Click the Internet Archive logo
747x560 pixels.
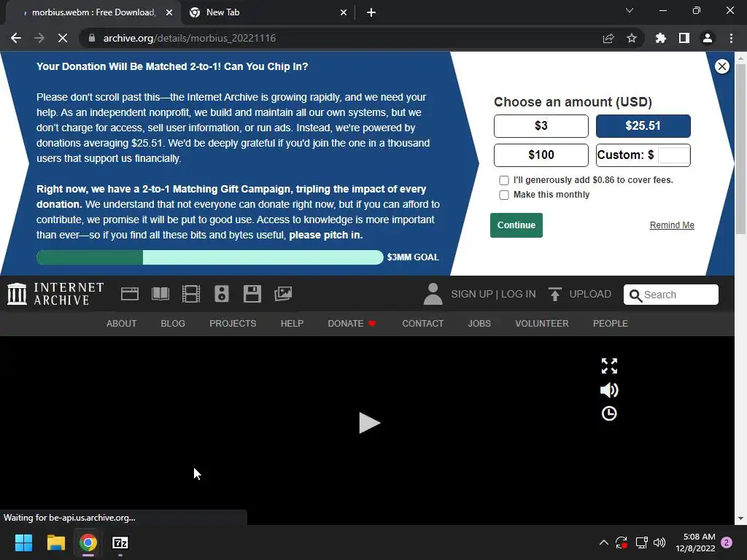(55, 294)
